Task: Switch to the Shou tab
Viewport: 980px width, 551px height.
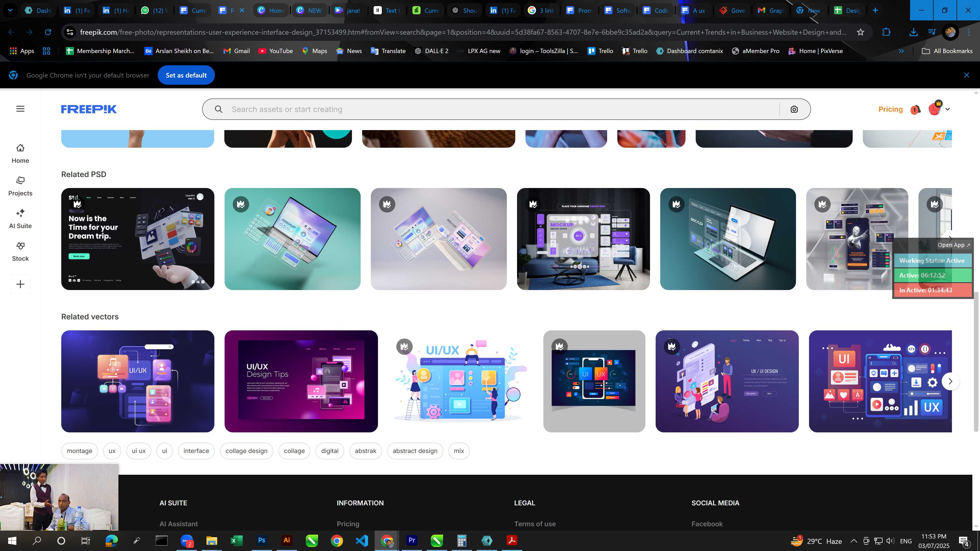Action: (x=464, y=10)
